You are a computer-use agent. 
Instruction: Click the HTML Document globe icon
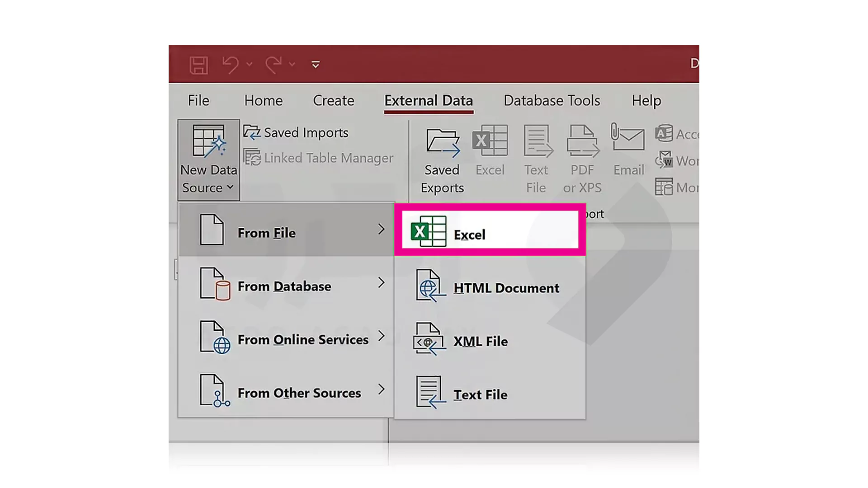pyautogui.click(x=430, y=286)
